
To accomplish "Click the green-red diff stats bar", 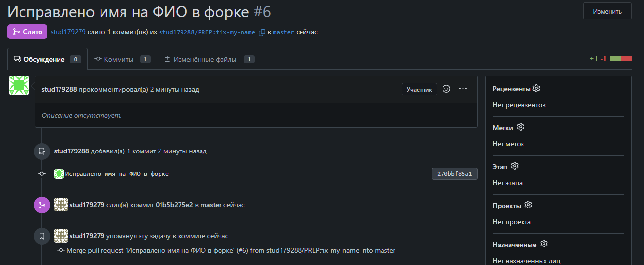I will pos(621,59).
